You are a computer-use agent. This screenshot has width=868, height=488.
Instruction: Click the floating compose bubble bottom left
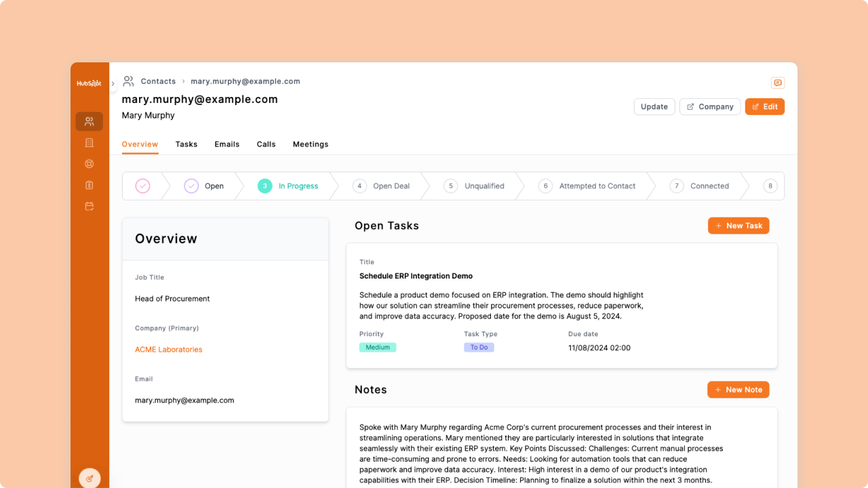coord(90,477)
